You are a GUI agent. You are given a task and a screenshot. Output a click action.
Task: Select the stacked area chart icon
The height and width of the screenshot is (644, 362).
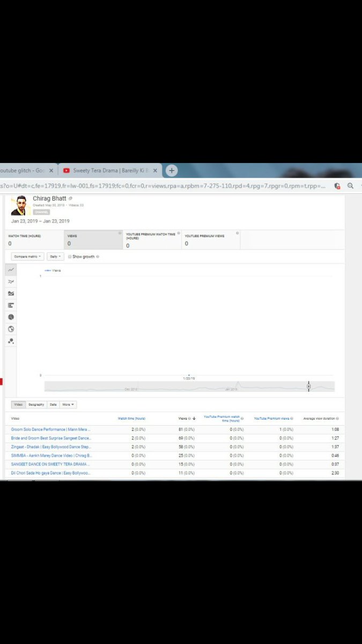tap(11, 294)
